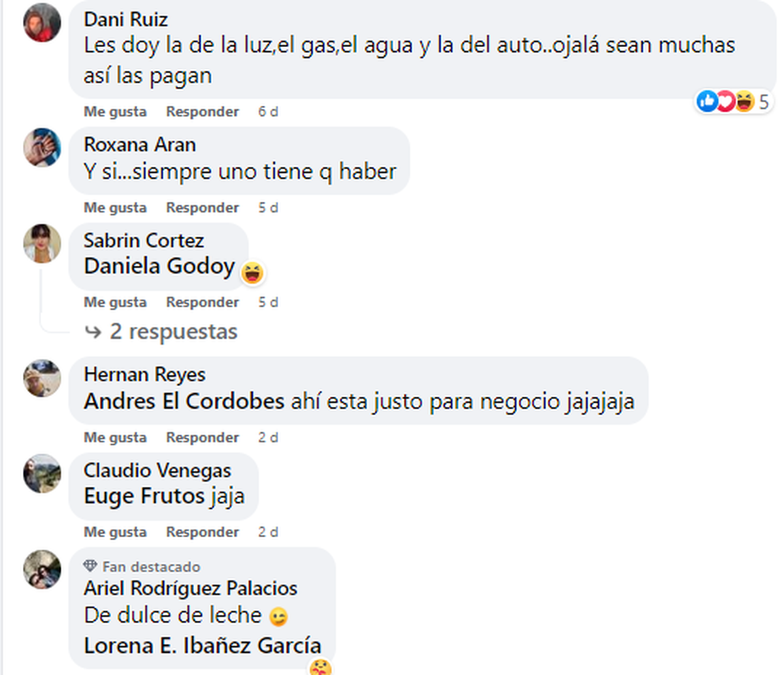This screenshot has height=675, width=784.
Task: Reply to Claudio Venegas's comment
Action: tap(203, 533)
